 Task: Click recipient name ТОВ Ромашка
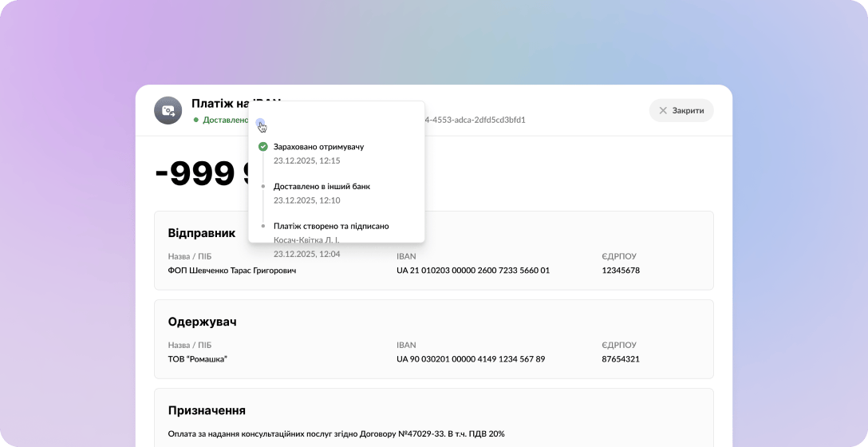(x=198, y=359)
